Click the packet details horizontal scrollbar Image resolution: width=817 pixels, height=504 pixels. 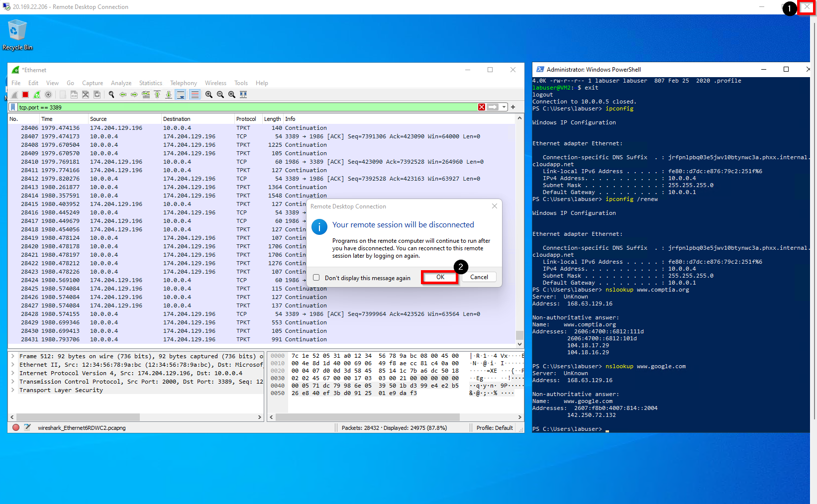pyautogui.click(x=78, y=417)
